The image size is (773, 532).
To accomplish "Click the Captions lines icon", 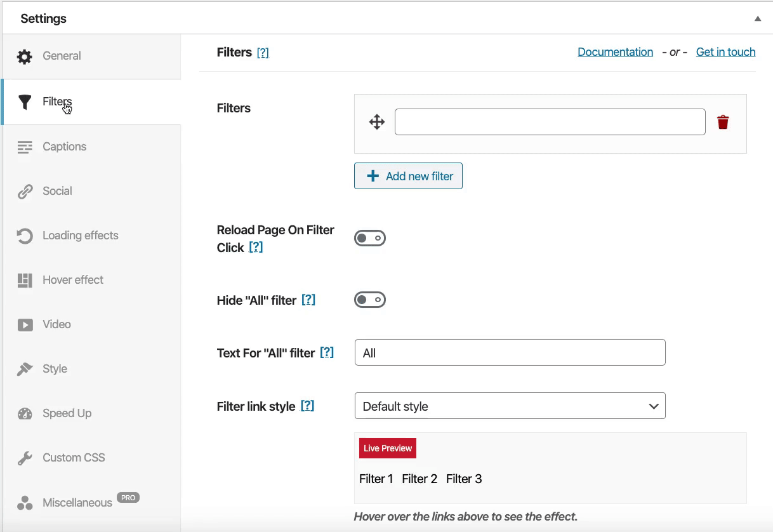I will [x=25, y=147].
